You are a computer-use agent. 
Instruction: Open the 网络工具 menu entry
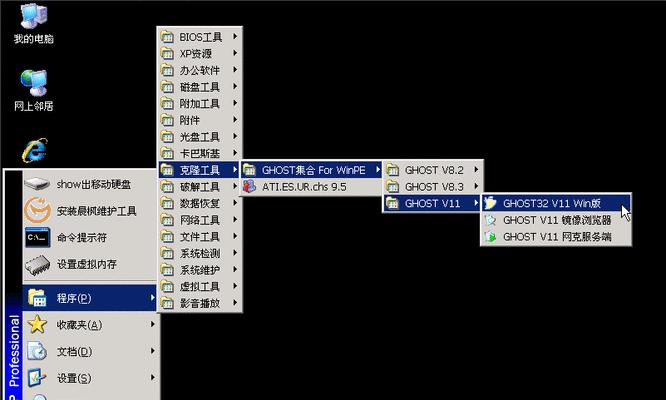coord(200,220)
